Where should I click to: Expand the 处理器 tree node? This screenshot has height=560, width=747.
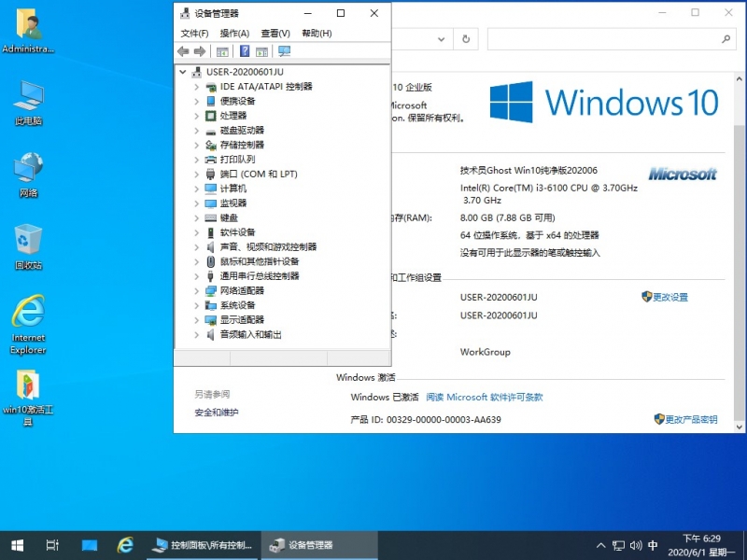[196, 116]
